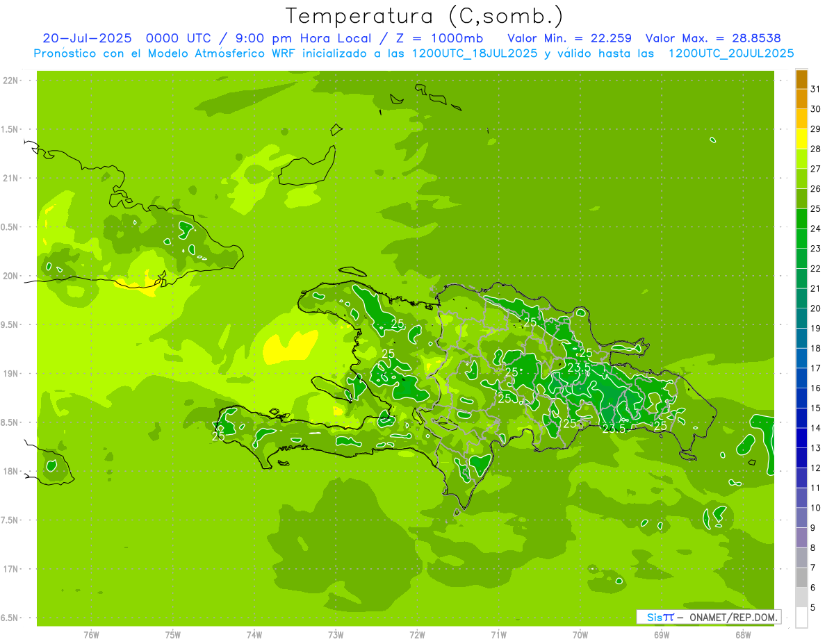Pick the blue swatch between colorbar 15 and 16
The width and height of the screenshot is (834, 644).
[802, 398]
